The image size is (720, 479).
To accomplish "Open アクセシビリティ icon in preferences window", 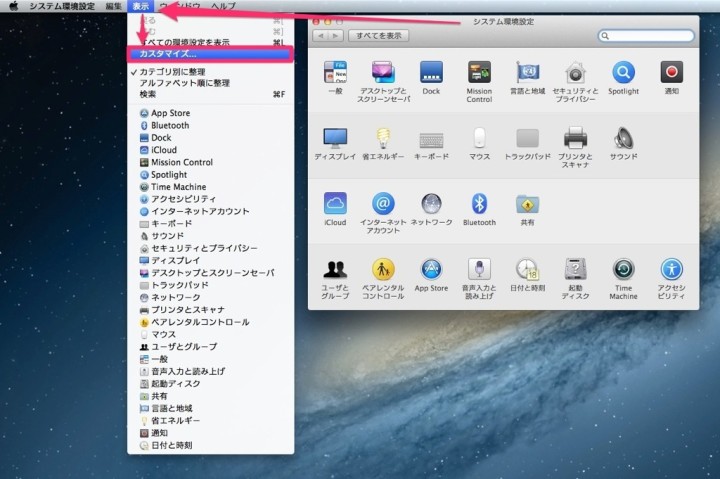I will pyautogui.click(x=671, y=269).
